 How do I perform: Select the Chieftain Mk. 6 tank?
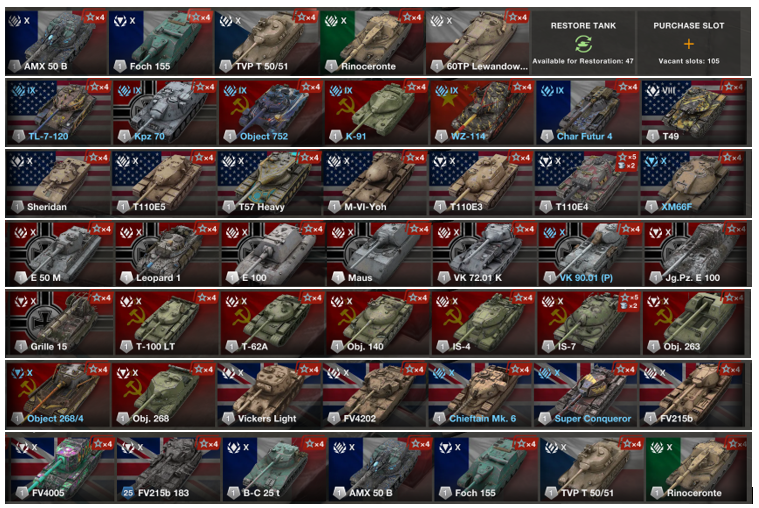[x=480, y=395]
